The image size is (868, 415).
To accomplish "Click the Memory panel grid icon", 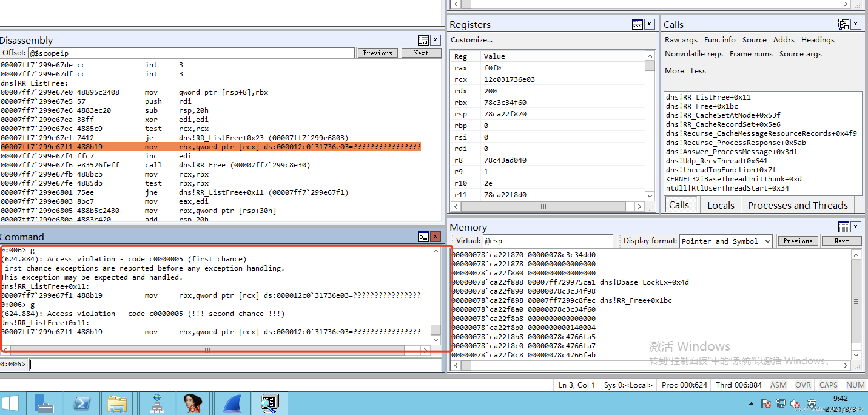I will (x=843, y=227).
